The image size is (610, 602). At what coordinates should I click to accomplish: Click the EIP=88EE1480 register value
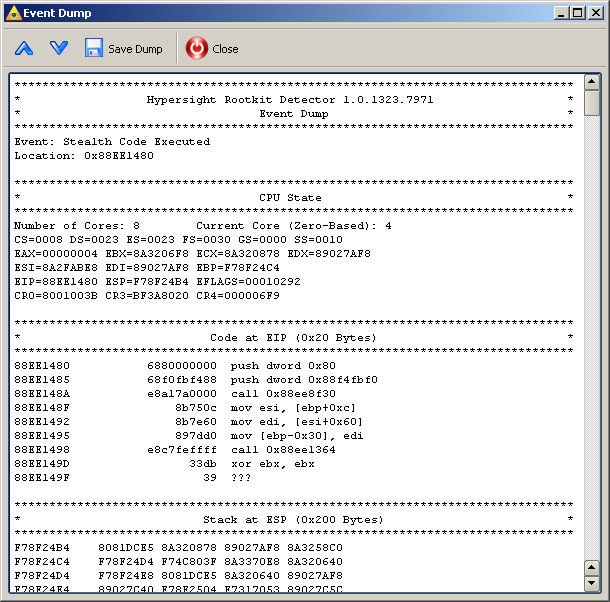click(56, 282)
